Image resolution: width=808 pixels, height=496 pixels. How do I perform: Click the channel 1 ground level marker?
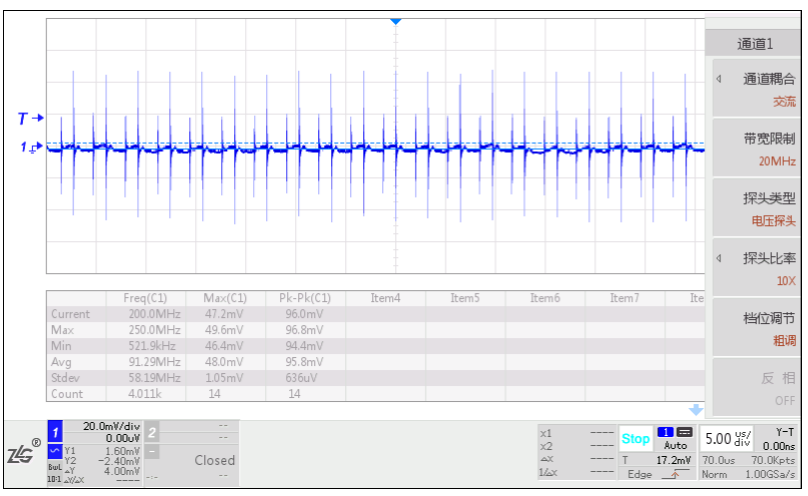pos(31,147)
